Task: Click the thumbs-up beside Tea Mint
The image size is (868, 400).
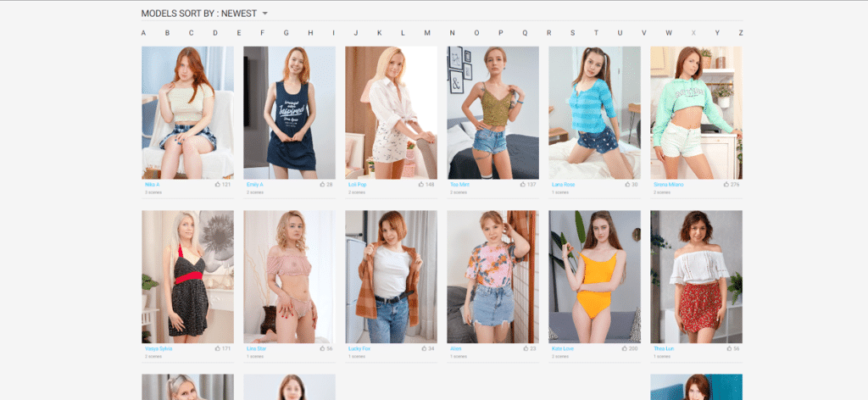Action: (522, 184)
